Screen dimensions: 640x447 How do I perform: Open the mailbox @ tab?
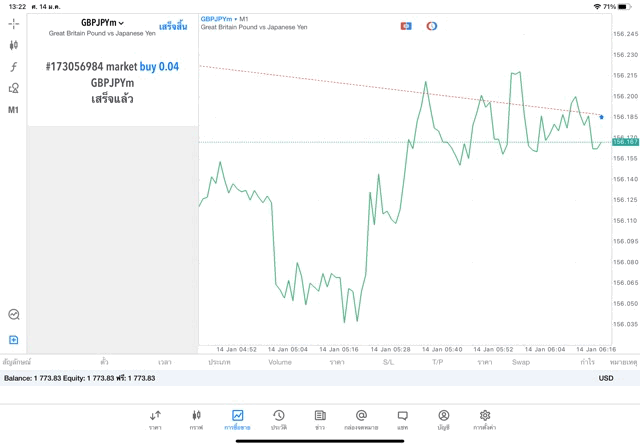(x=361, y=420)
